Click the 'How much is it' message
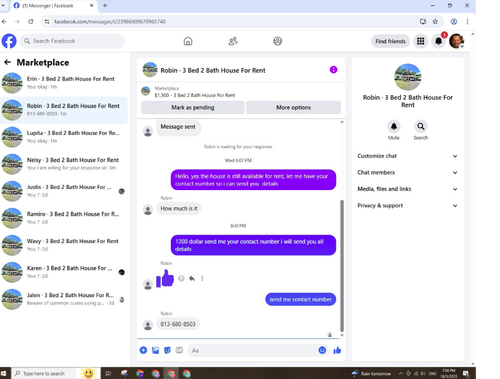The image size is (500, 379). 179,208
